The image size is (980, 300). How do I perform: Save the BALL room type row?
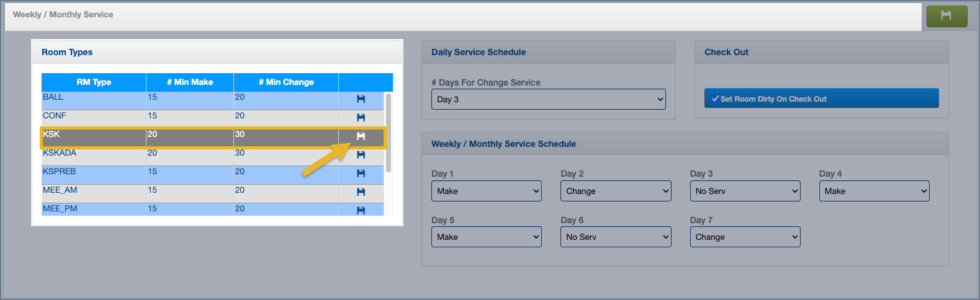click(361, 99)
